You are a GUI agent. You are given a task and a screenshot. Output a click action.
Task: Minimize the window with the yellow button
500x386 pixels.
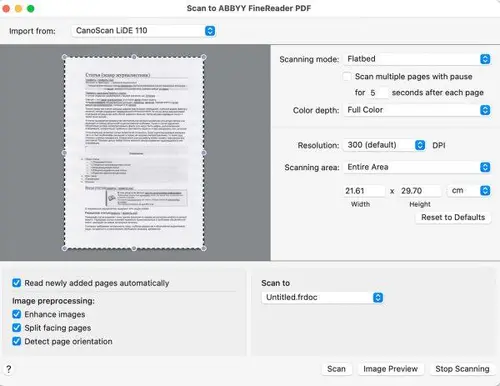[x=18, y=8]
